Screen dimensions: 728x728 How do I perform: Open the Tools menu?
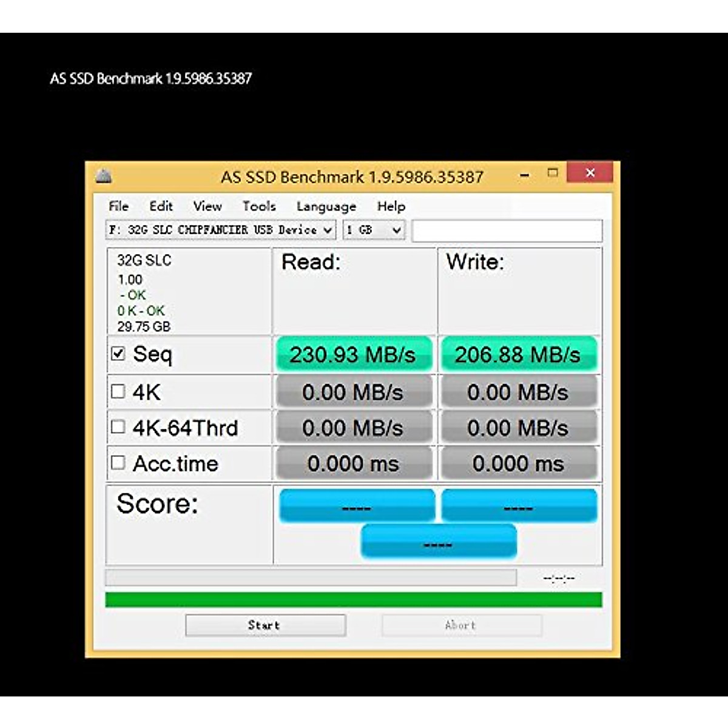pyautogui.click(x=259, y=206)
